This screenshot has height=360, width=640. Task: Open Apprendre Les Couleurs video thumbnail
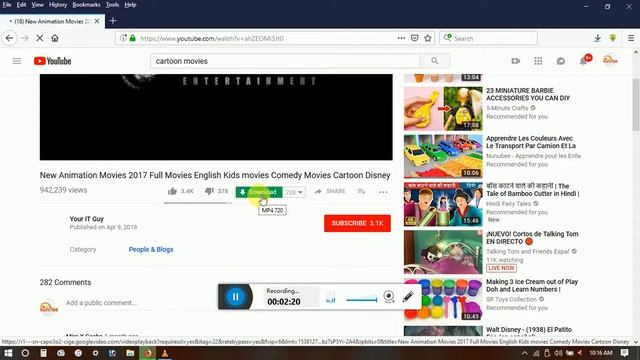pyautogui.click(x=443, y=156)
